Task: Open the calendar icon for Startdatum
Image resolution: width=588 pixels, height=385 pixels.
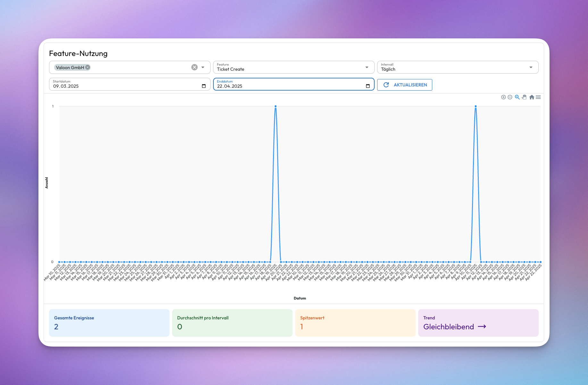Action: (204, 85)
